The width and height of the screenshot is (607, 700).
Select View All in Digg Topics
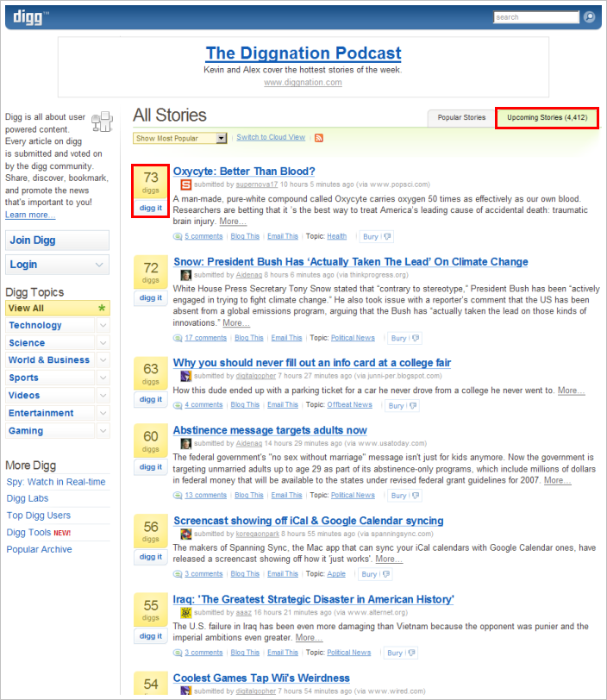[58, 308]
